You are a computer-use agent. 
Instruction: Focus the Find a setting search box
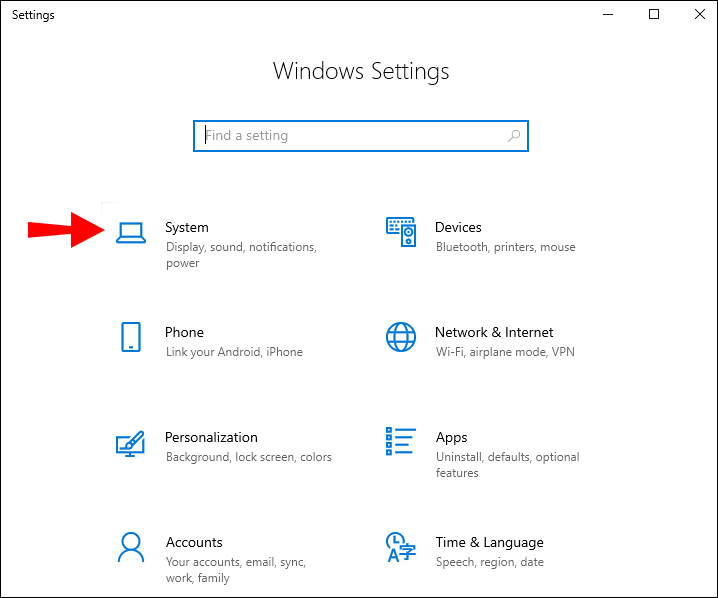pos(350,136)
